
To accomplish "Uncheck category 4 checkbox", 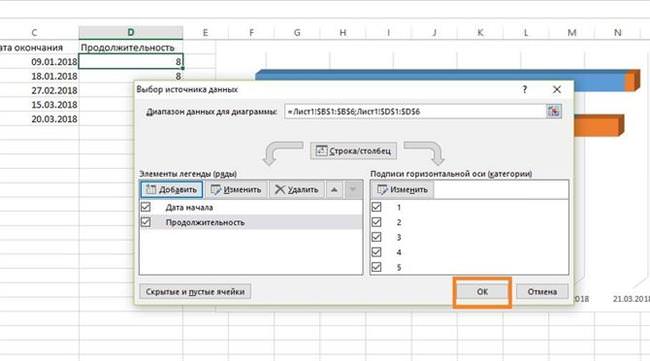I will [x=376, y=252].
